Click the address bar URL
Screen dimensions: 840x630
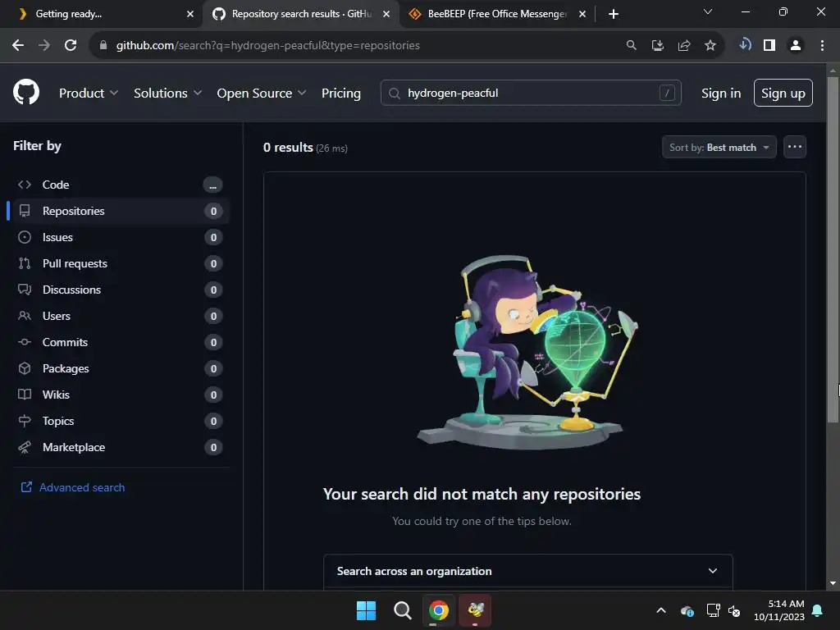pos(268,46)
